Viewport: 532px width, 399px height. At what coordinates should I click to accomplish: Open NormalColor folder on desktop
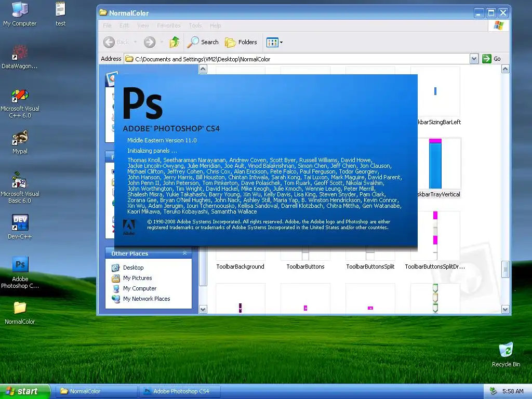click(20, 312)
